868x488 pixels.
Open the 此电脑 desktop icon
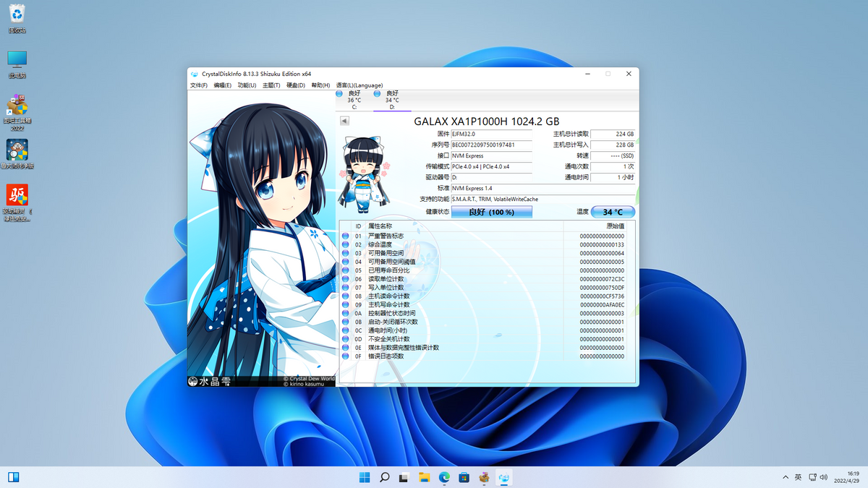coord(17,64)
